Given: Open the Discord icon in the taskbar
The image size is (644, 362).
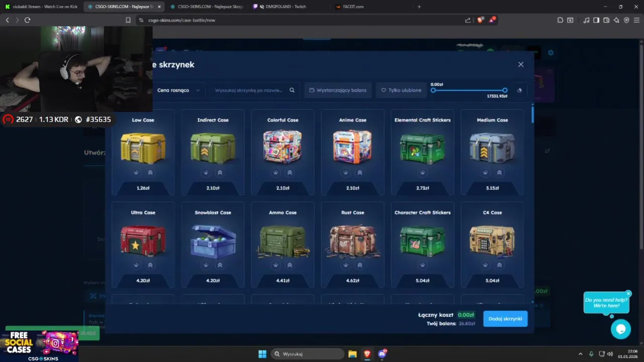Looking at the screenshot, I should tap(382, 354).
